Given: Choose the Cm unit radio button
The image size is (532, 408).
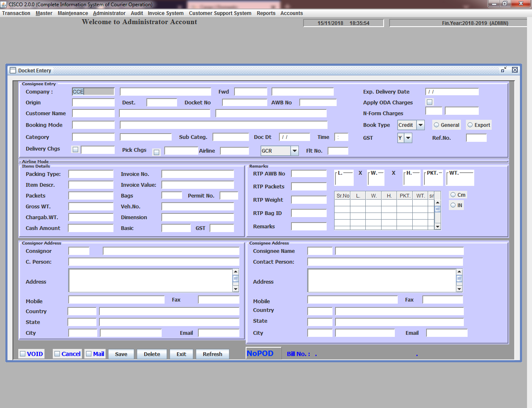Looking at the screenshot, I should (x=453, y=195).
